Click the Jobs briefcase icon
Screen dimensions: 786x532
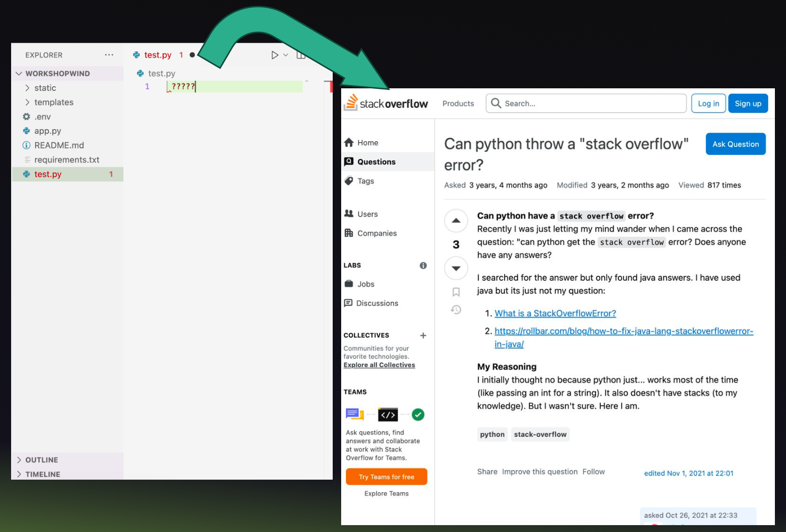tap(349, 283)
